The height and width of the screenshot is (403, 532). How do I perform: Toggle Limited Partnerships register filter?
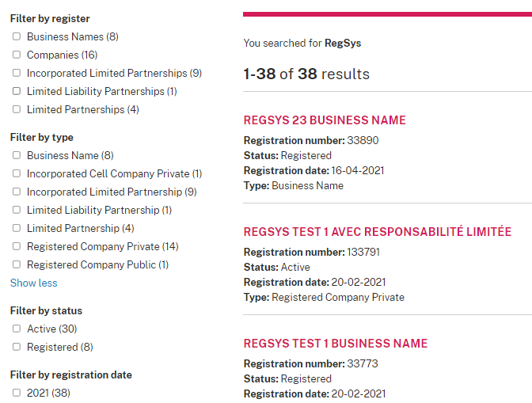point(17,109)
